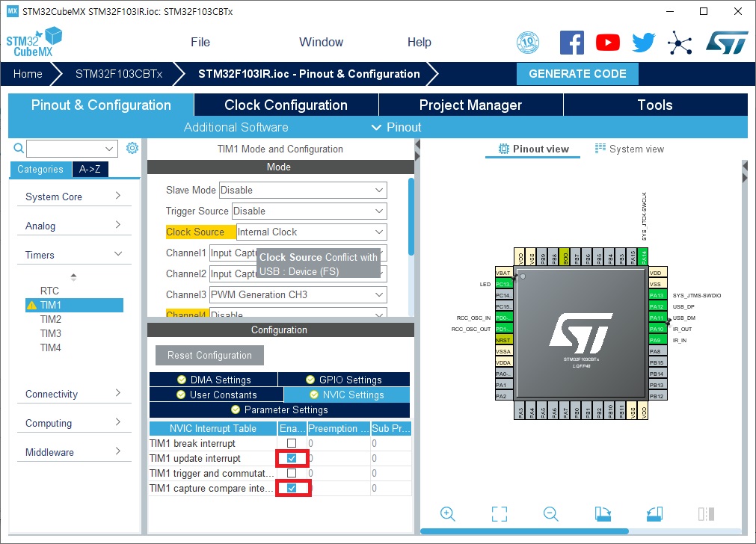Fit the chip to the view

[x=499, y=513]
